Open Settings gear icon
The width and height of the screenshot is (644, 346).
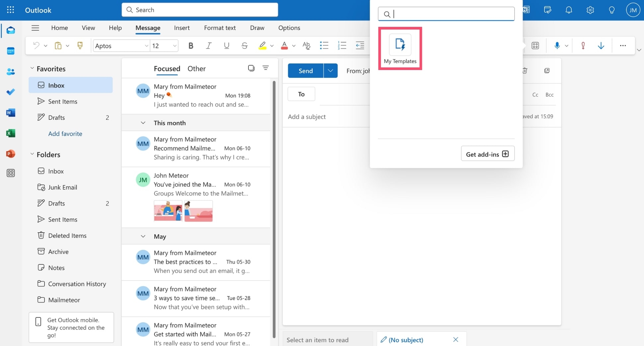590,10
